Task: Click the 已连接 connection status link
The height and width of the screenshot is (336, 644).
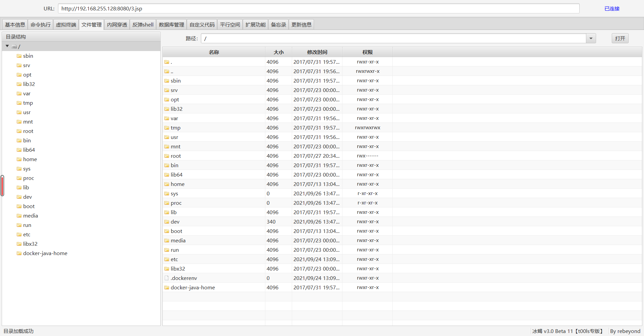Action: point(612,9)
